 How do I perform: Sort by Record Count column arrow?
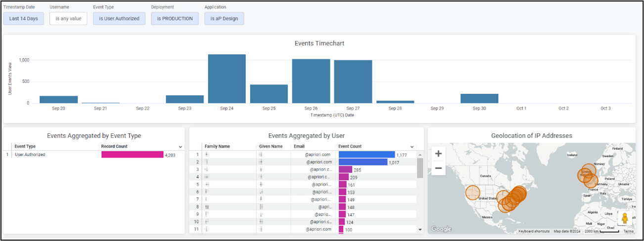[180, 147]
